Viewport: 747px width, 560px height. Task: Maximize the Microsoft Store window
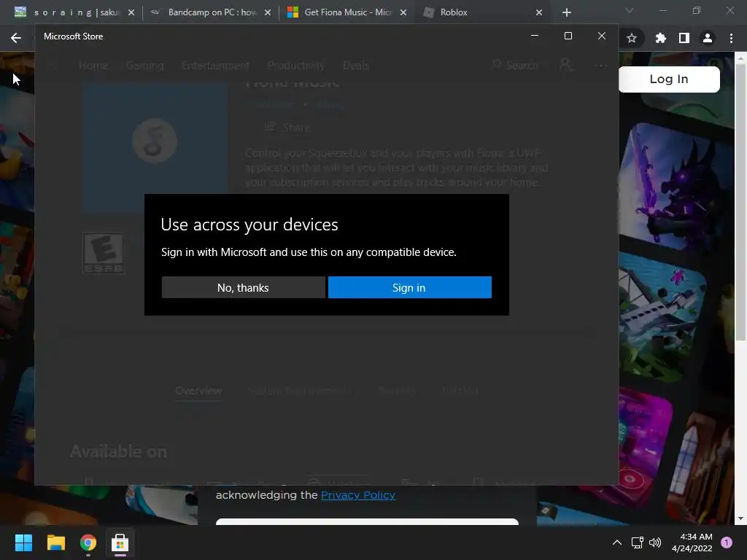[x=568, y=36]
